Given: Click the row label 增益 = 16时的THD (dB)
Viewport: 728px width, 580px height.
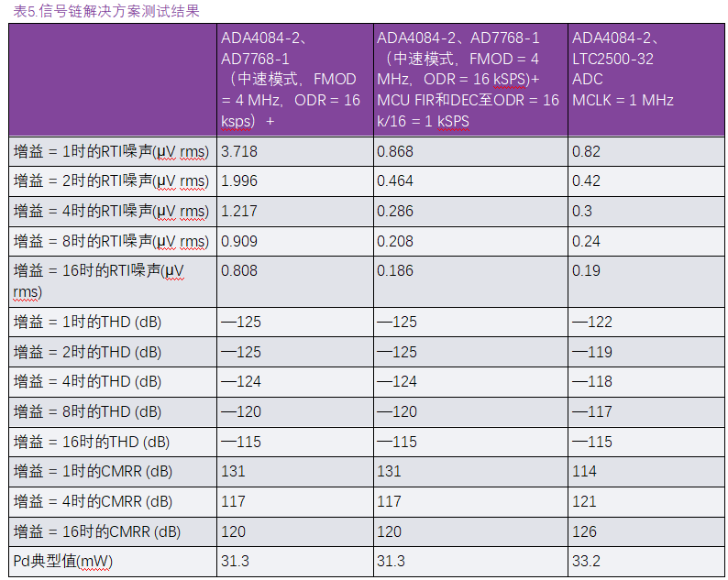Looking at the screenshot, I should 92,442.
